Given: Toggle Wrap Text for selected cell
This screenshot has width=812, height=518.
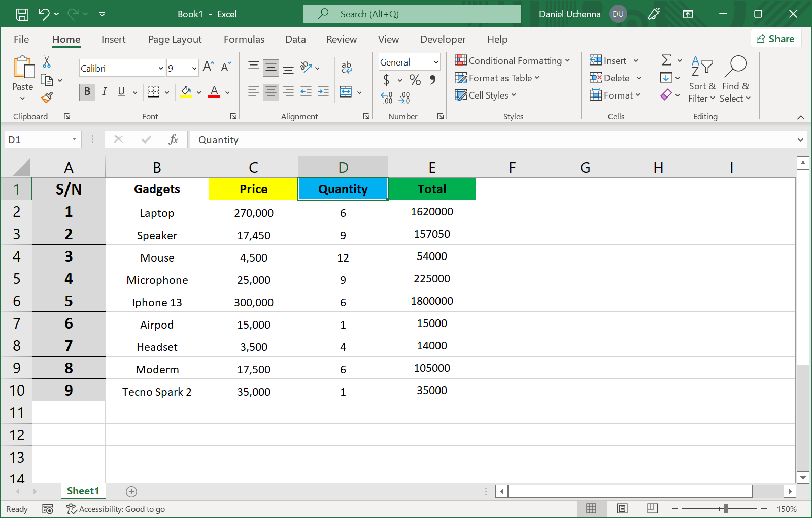Looking at the screenshot, I should (347, 66).
